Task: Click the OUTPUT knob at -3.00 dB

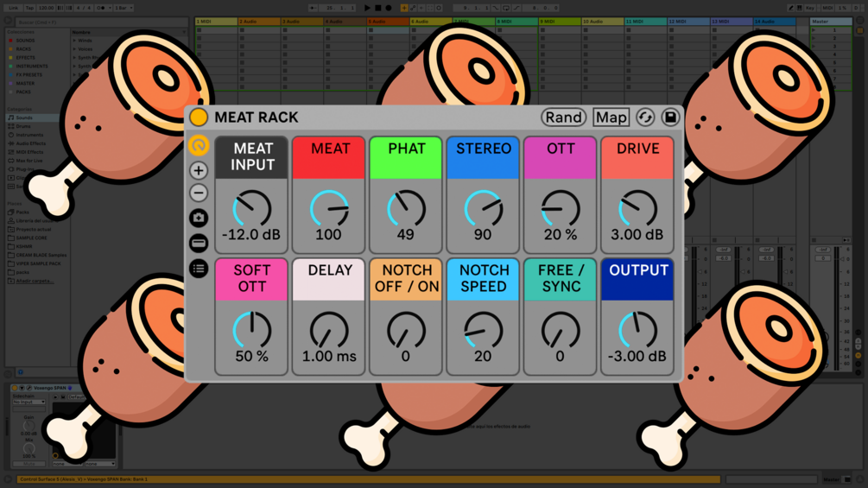Action: pos(637,331)
